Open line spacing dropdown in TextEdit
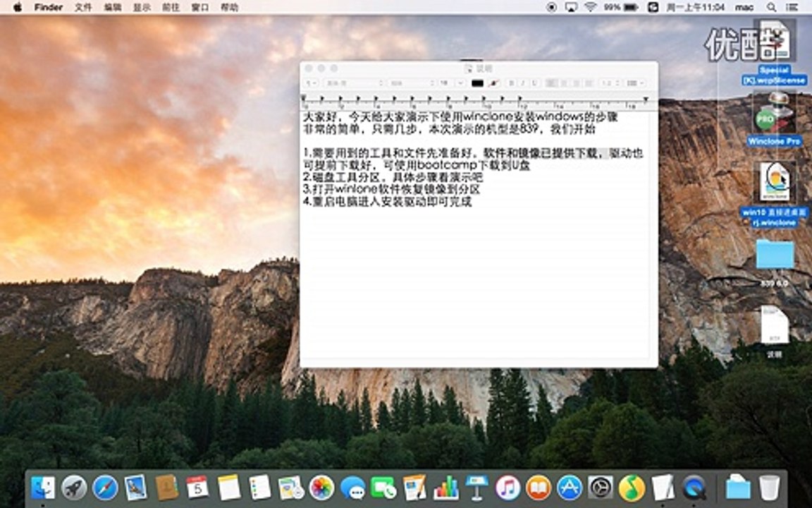This screenshot has width=812, height=508. pyautogui.click(x=611, y=83)
